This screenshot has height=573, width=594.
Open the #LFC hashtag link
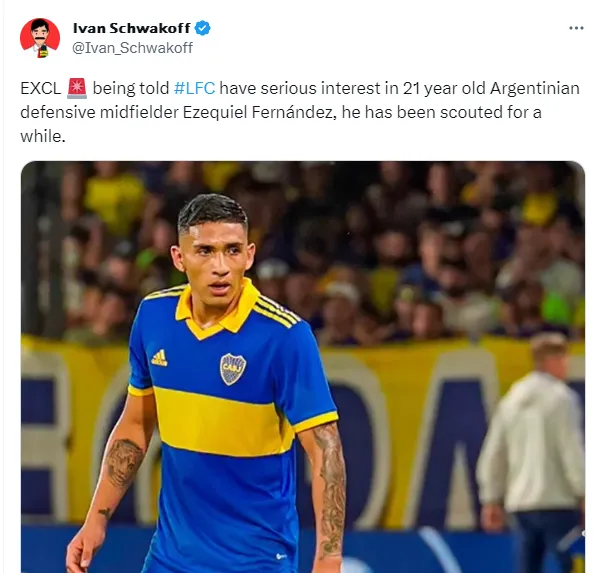click(194, 88)
